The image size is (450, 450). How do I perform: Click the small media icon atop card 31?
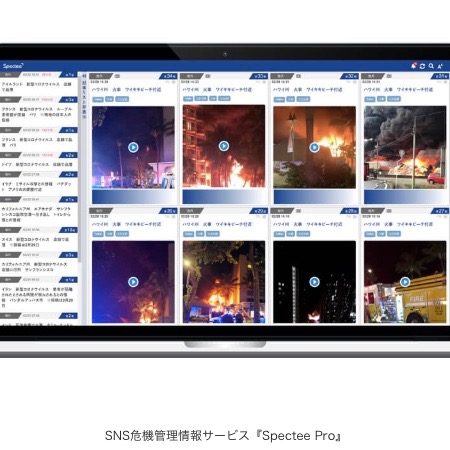click(389, 76)
